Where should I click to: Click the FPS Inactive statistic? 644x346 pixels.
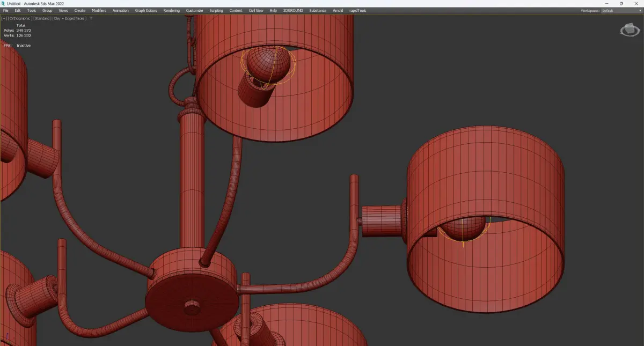tap(17, 46)
